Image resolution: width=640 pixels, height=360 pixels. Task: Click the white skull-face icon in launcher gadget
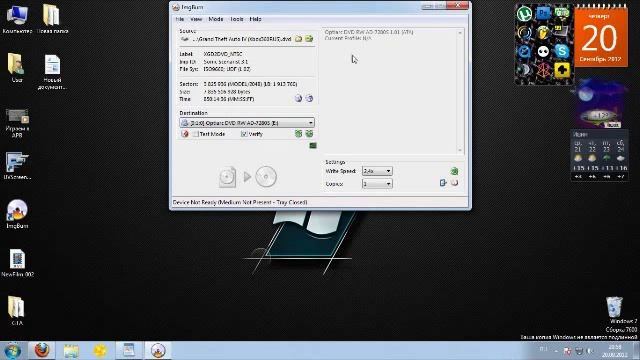click(543, 51)
